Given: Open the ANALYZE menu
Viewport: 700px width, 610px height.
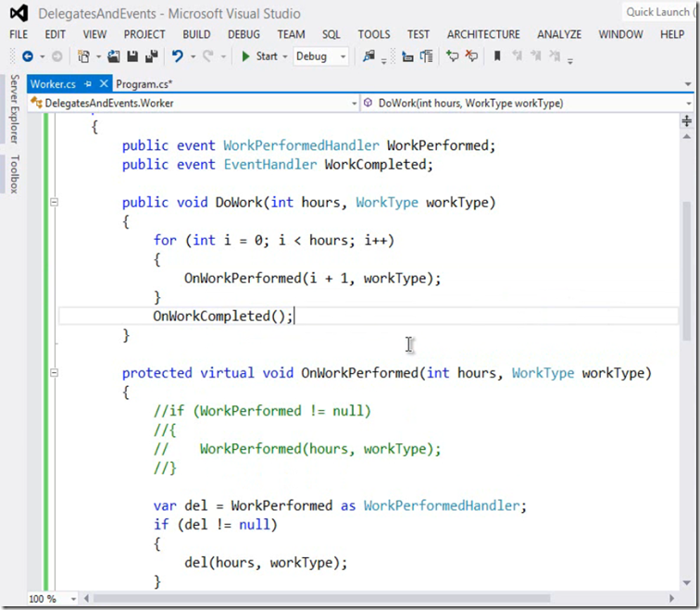Looking at the screenshot, I should tap(559, 34).
